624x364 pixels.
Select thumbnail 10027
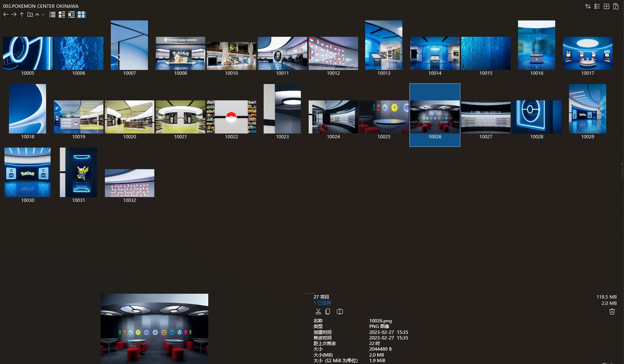[x=486, y=117]
